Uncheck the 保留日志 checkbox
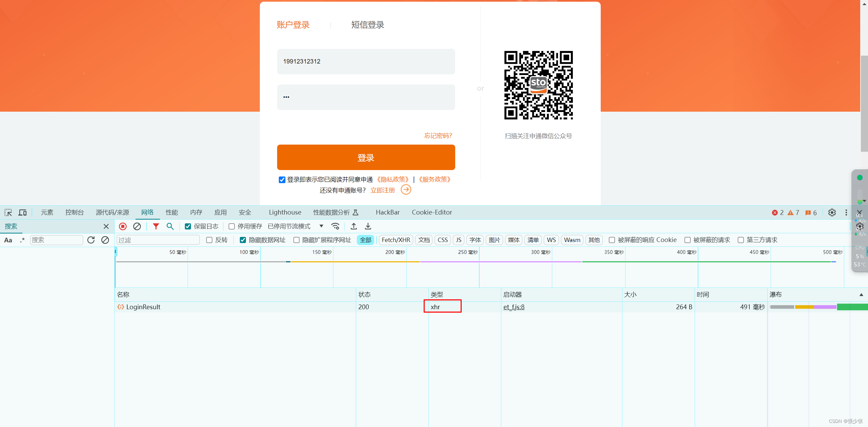 188,226
